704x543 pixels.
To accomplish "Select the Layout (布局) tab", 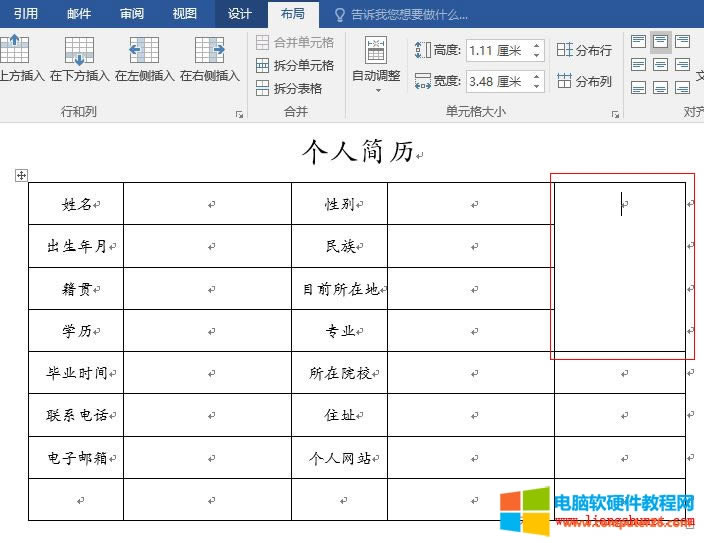I will click(x=293, y=14).
